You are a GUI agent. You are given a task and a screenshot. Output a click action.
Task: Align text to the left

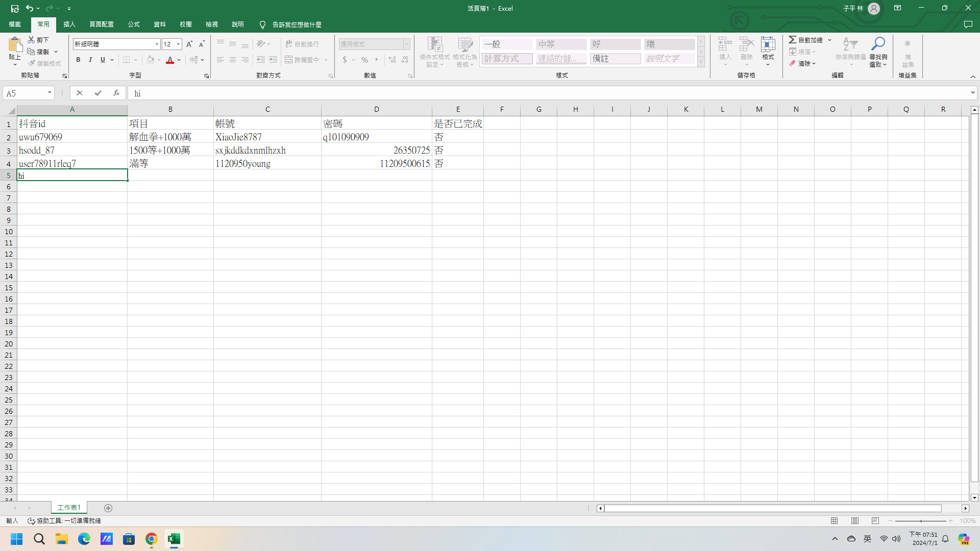tap(220, 60)
